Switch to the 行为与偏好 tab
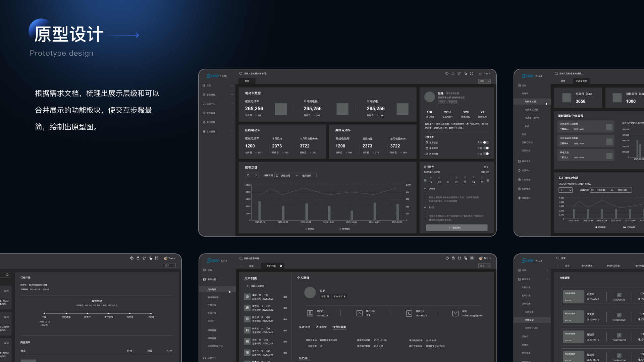 [339, 327]
